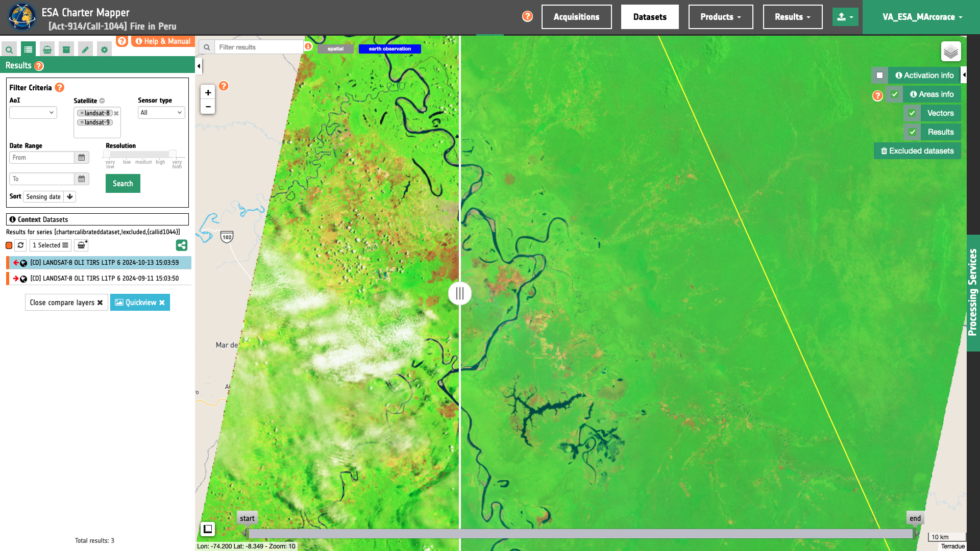Click the From date input field
The height and width of the screenshot is (551, 980).
click(42, 158)
